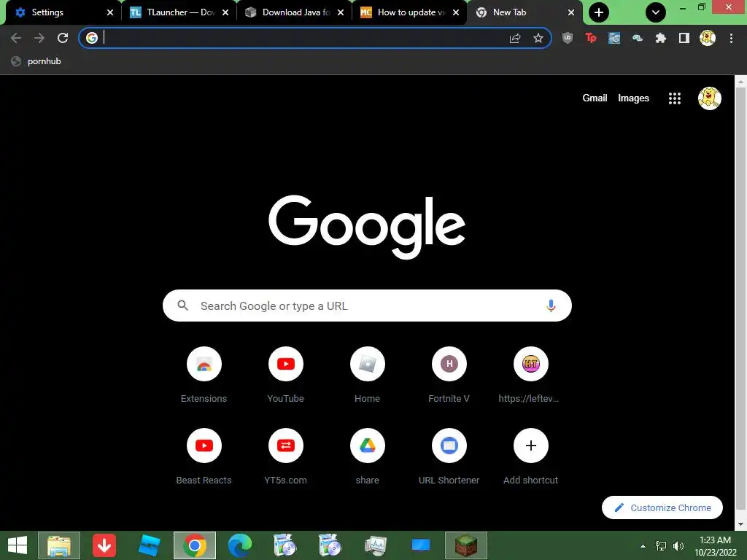Image resolution: width=747 pixels, height=560 pixels.
Task: Close the TLauncher tab
Action: pos(225,12)
